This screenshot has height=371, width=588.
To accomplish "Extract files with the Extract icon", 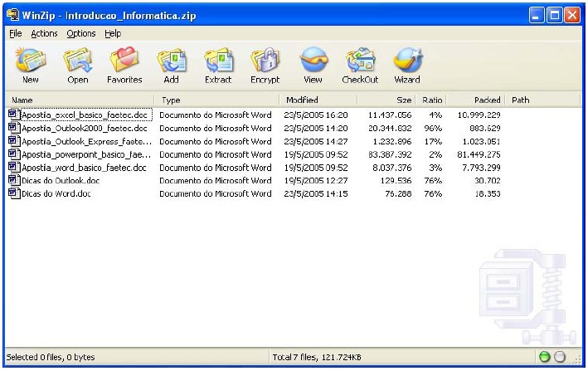I will coord(218,60).
